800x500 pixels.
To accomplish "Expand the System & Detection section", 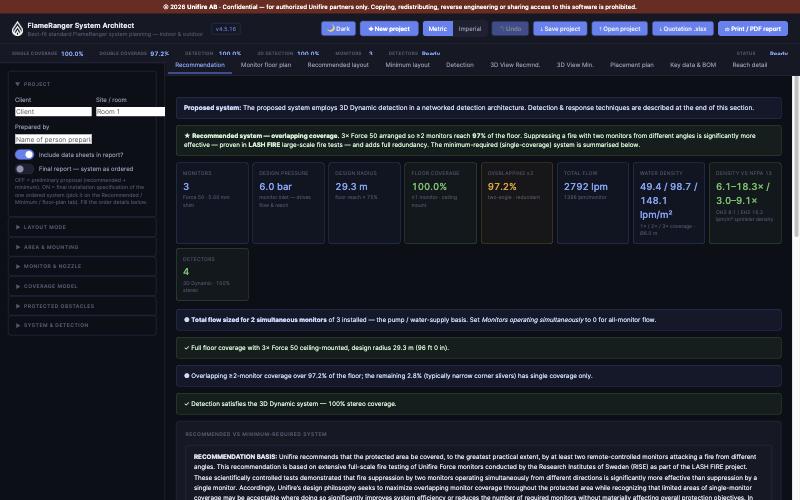I will [83, 326].
